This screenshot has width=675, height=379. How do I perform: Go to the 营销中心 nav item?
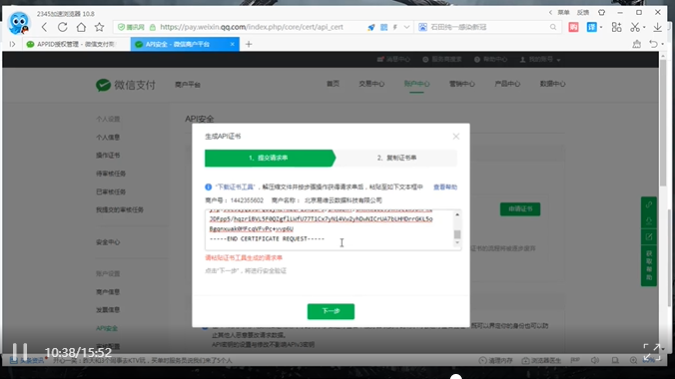pos(462,84)
